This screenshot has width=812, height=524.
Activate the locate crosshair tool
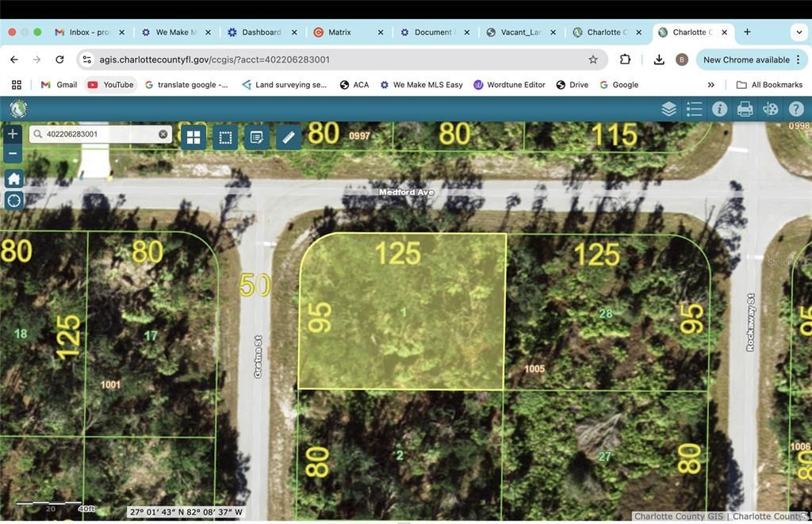pos(13,201)
